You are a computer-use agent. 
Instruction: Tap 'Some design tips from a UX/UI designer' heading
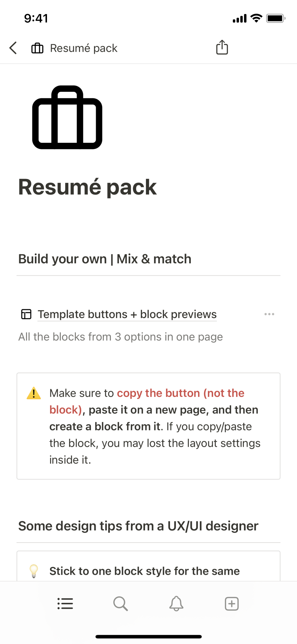pos(138,526)
